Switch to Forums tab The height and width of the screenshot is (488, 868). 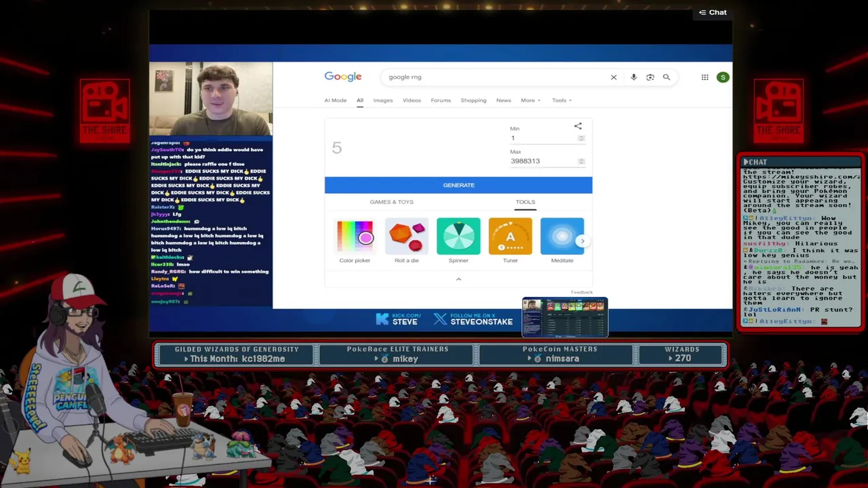click(x=441, y=100)
